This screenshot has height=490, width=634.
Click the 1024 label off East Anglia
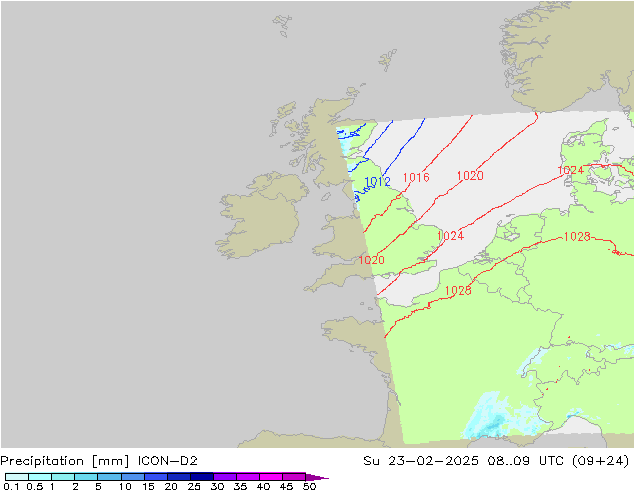point(450,236)
